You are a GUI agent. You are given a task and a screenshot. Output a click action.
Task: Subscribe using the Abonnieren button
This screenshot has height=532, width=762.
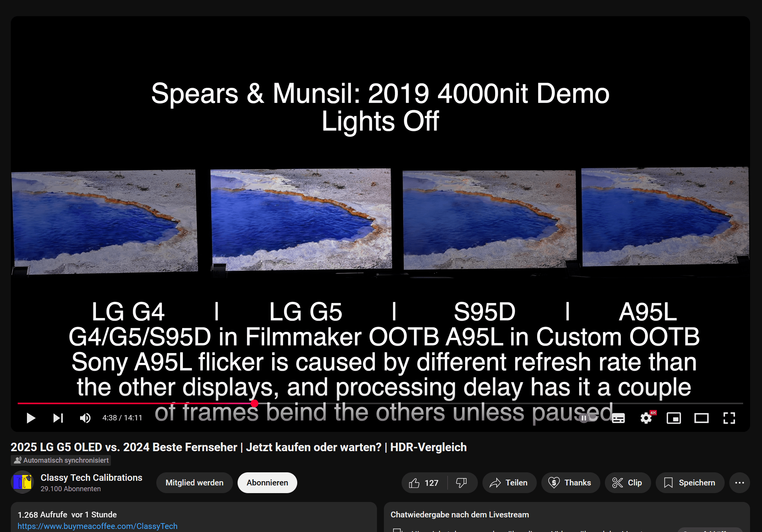pos(267,483)
